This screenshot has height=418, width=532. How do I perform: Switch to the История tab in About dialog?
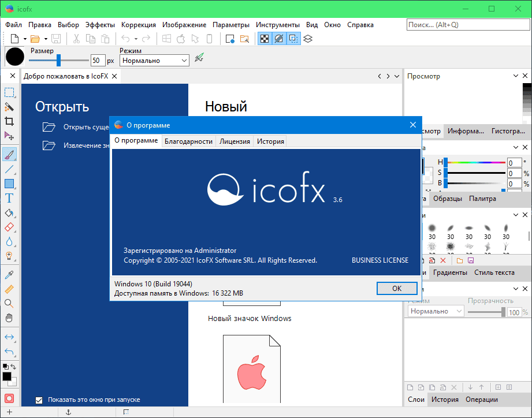270,141
